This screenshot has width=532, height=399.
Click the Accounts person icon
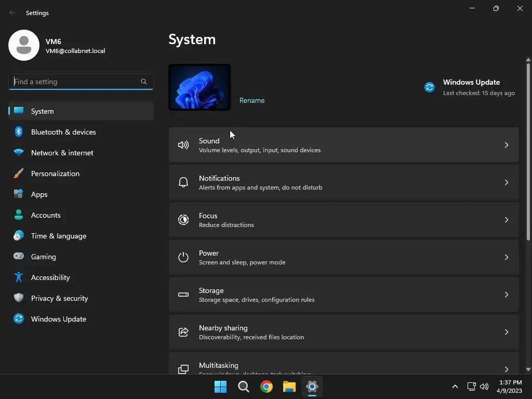(x=19, y=215)
